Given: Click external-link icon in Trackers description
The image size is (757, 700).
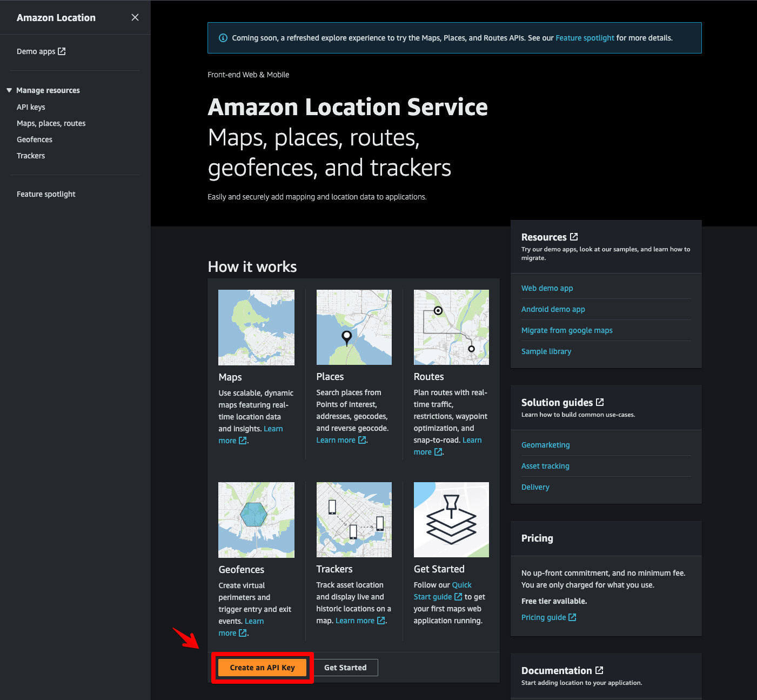Looking at the screenshot, I should pos(381,621).
